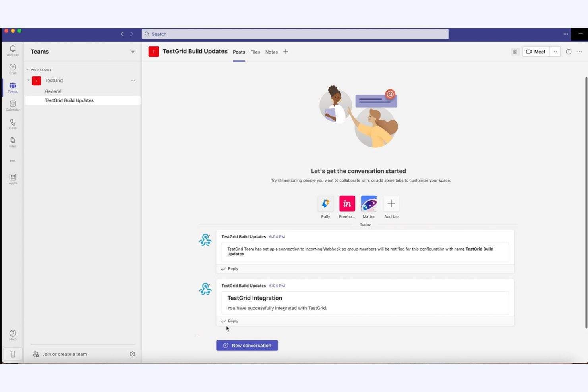This screenshot has width=588, height=392.
Task: Open the Calendar from the sidebar
Action: [x=12, y=105]
